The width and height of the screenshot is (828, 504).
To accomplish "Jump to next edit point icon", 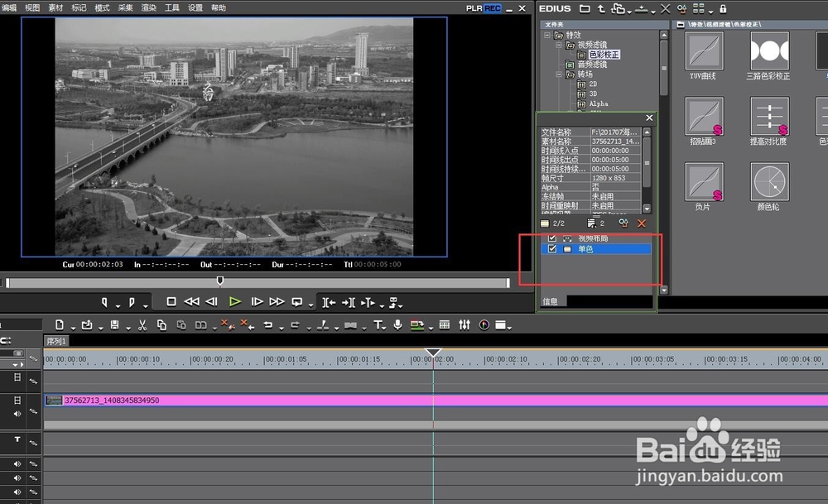I will 348,302.
